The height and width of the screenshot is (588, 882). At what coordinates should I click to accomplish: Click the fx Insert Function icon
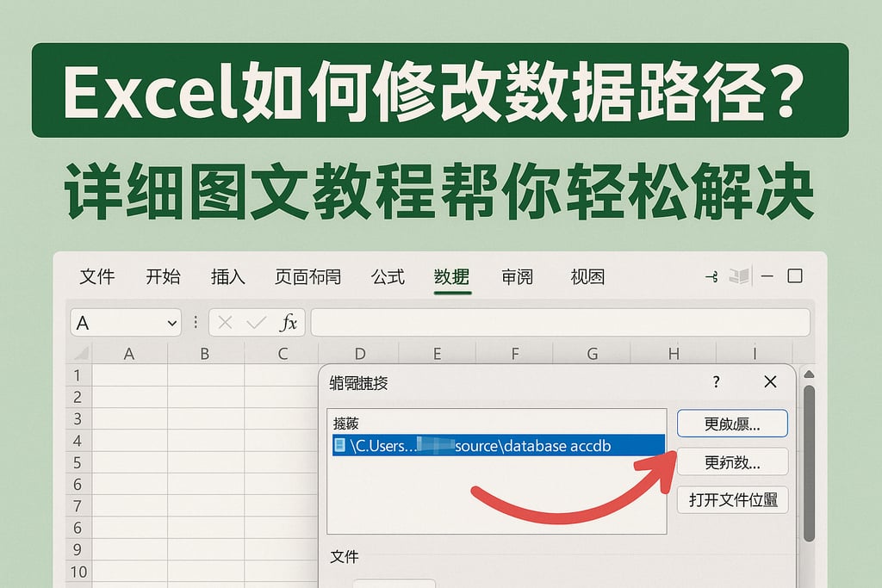[x=290, y=323]
